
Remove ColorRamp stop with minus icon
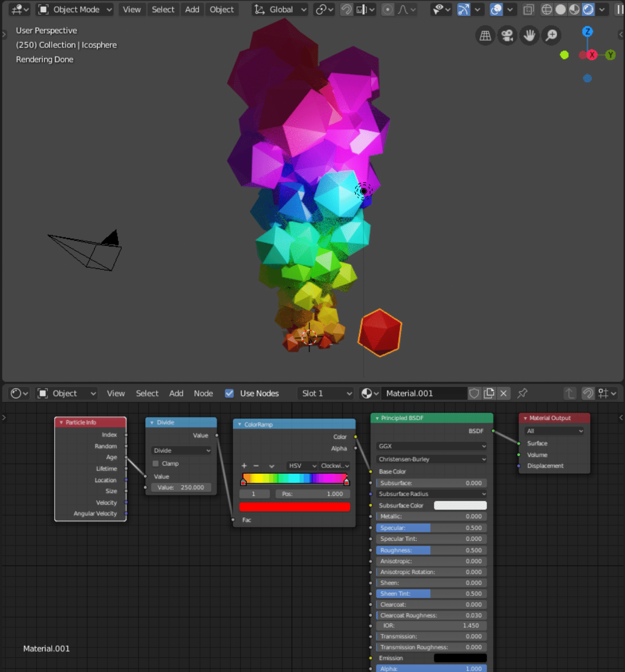tap(256, 466)
